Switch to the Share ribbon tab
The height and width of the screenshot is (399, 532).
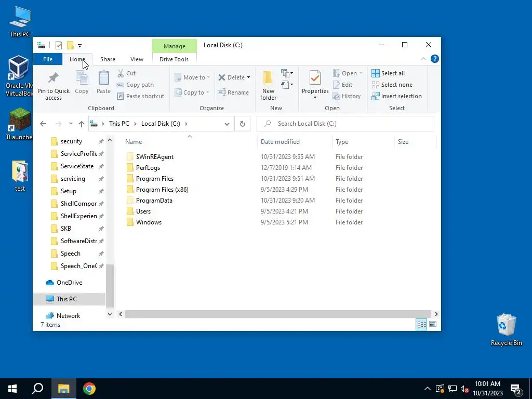click(108, 59)
